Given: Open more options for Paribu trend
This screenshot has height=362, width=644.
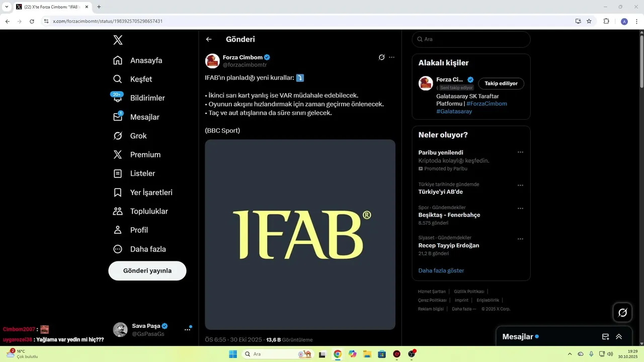Looking at the screenshot, I should tap(520, 152).
